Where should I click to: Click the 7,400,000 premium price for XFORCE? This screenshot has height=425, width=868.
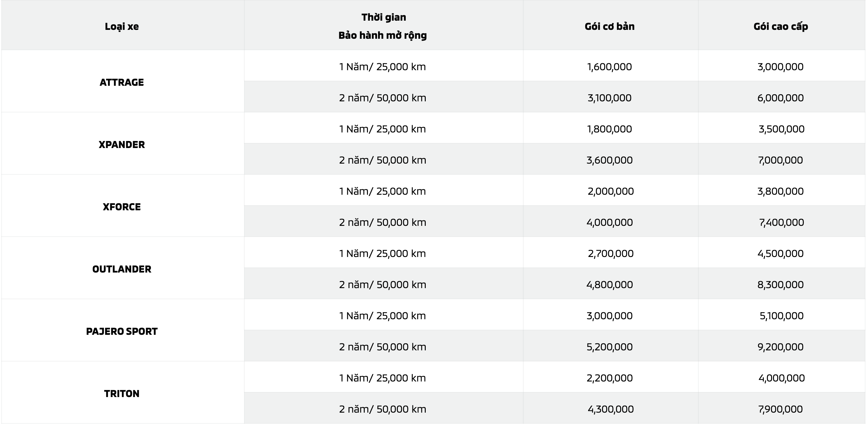click(781, 222)
